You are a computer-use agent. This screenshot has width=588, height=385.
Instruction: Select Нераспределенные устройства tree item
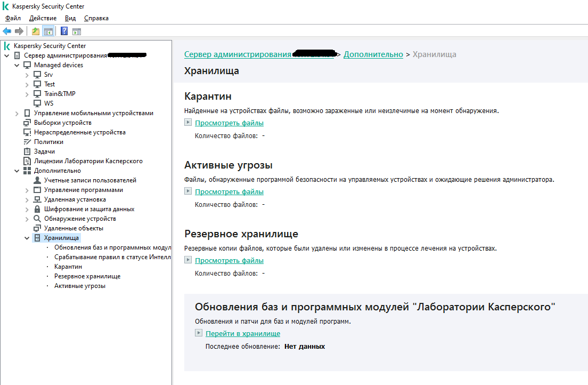(x=79, y=132)
